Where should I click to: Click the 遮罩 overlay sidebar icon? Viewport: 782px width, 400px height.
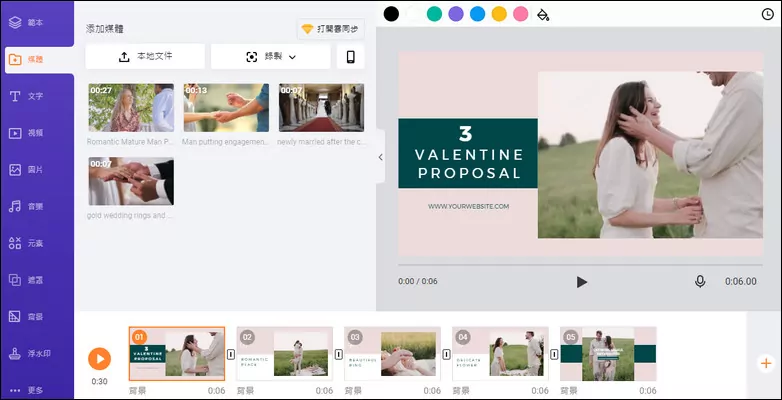tap(15, 280)
